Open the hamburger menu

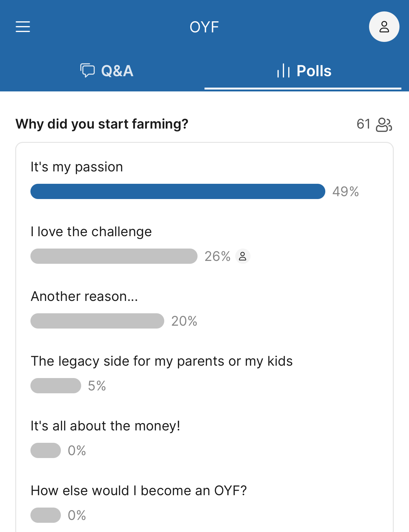point(23,27)
